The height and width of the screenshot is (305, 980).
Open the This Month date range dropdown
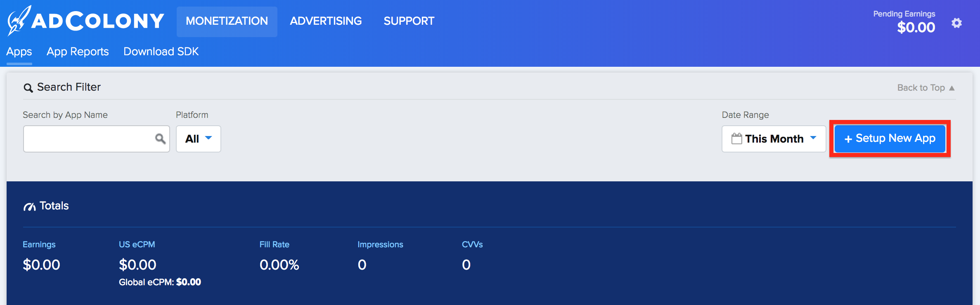click(774, 139)
